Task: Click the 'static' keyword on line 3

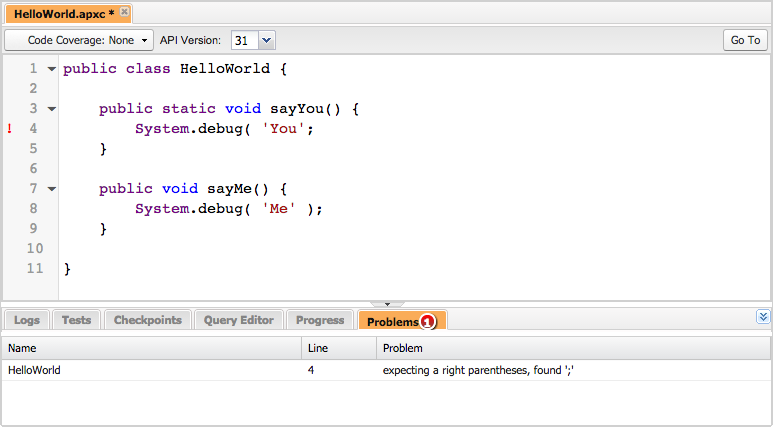Action: (189, 109)
